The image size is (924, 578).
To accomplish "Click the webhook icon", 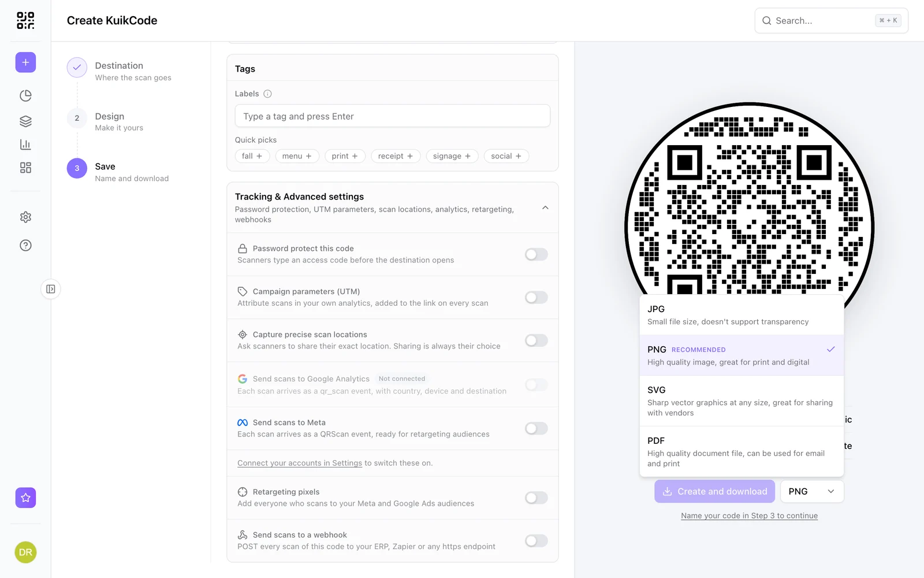I will coord(243,535).
